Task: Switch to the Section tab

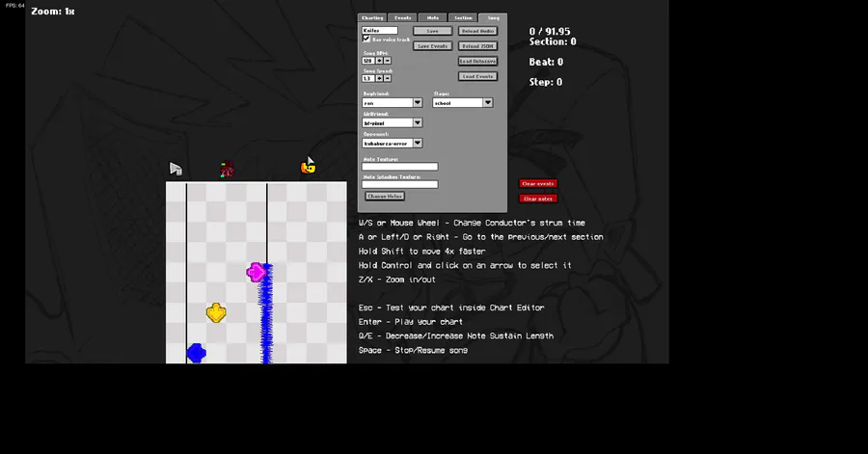Action: 463,17
